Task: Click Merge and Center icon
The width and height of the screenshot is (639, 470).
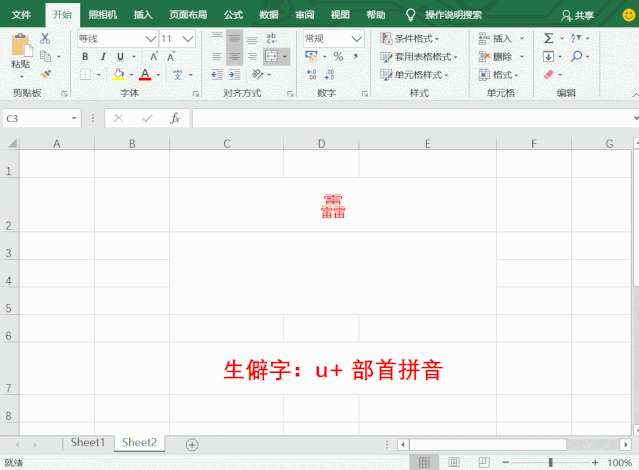Action: (271, 57)
